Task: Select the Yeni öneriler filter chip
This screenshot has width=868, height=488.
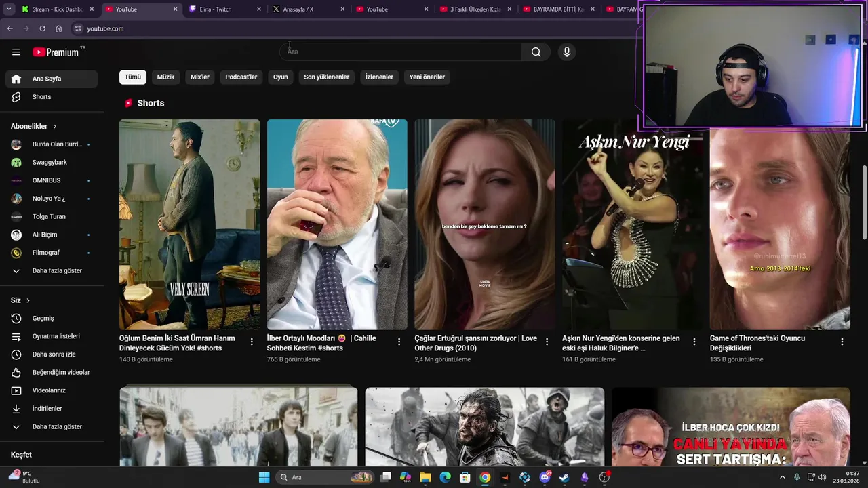Action: click(427, 77)
